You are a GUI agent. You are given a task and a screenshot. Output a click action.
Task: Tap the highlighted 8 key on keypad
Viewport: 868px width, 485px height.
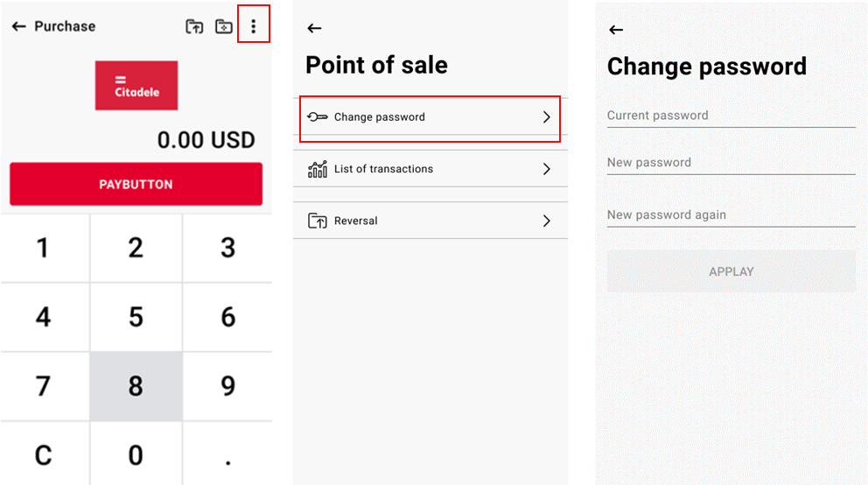pyautogui.click(x=136, y=386)
